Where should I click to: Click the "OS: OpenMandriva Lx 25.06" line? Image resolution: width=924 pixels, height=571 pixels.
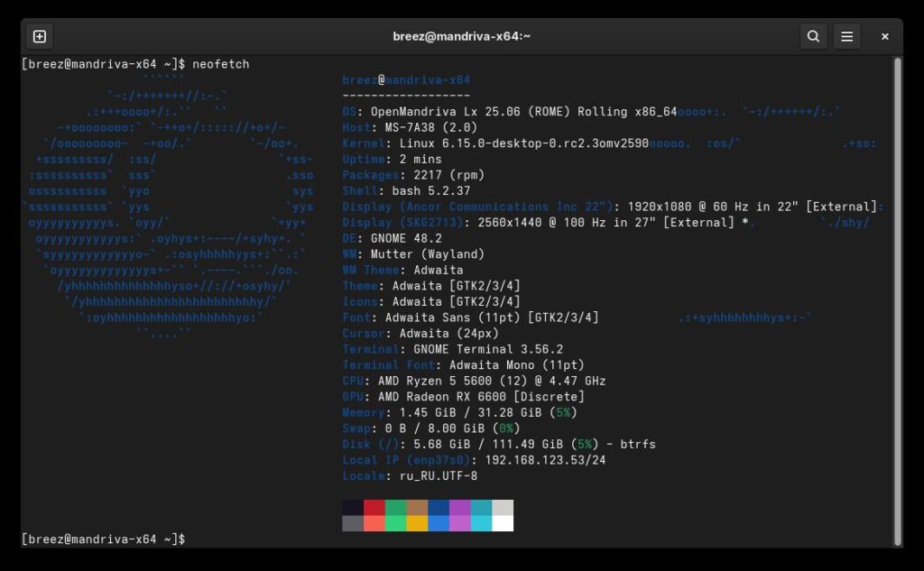(x=510, y=112)
